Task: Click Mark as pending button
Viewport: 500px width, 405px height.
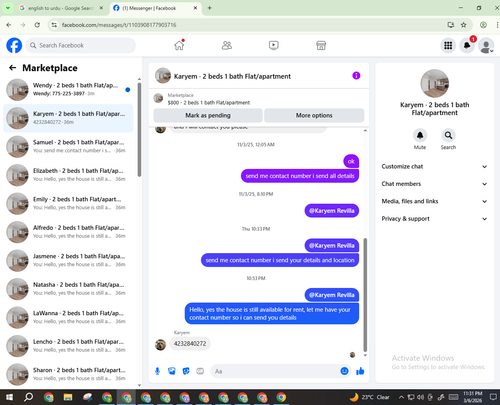Action: pyautogui.click(x=208, y=115)
